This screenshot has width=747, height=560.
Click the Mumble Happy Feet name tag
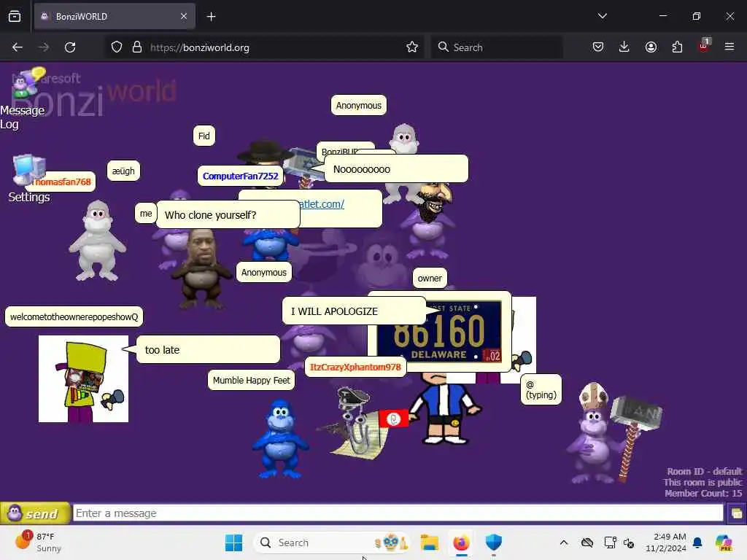coord(251,380)
